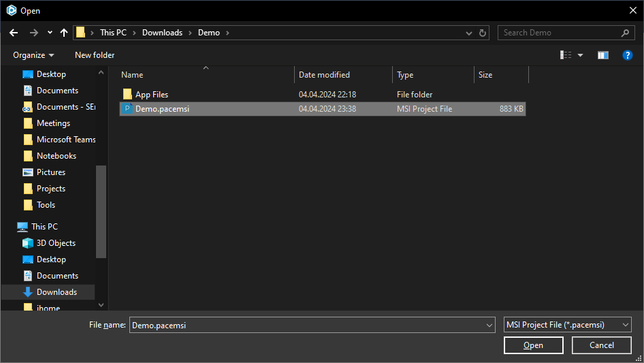
Task: Go up one folder level
Action: (x=64, y=33)
